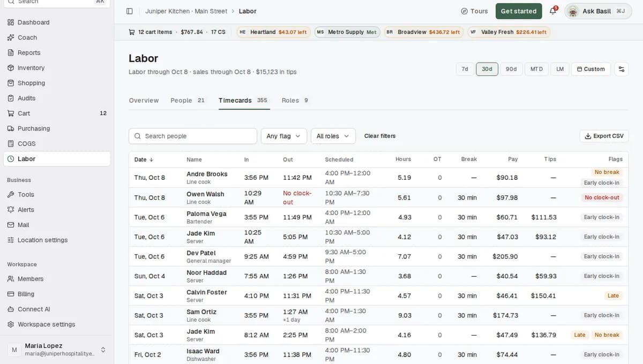Open the Coach page
This screenshot has width=643, height=364.
click(57, 37)
